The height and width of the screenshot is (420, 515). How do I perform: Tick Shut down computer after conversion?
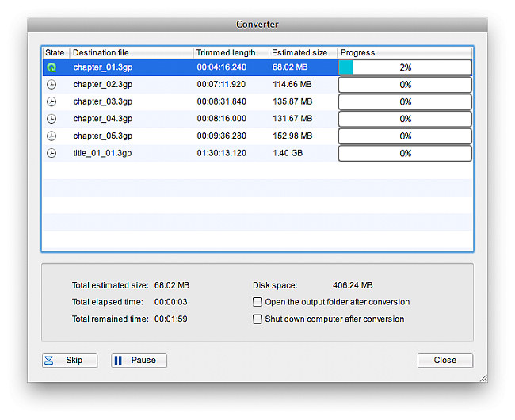tap(257, 319)
